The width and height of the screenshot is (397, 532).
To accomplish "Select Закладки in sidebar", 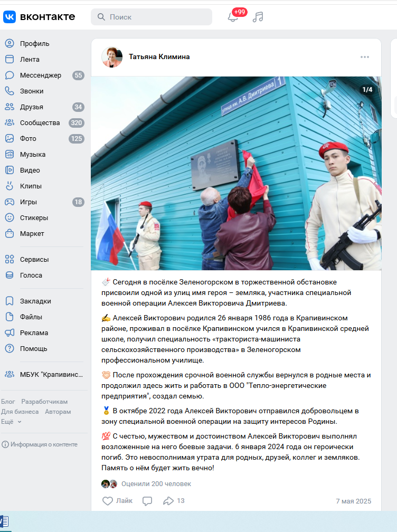I will click(x=35, y=301).
